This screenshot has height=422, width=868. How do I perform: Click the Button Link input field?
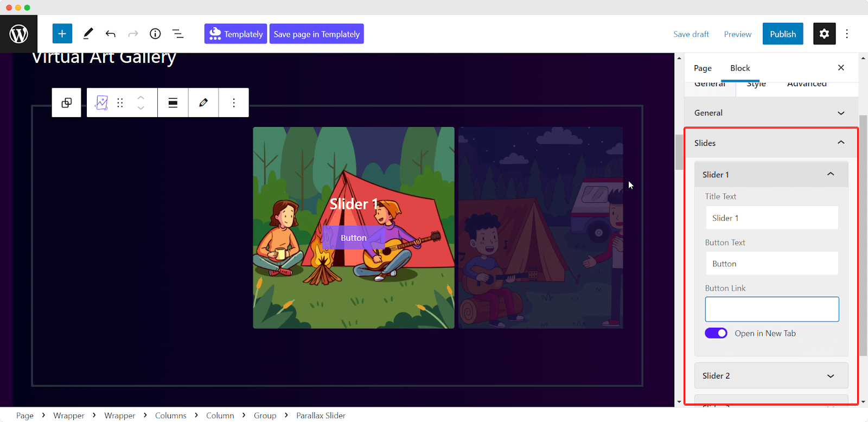771,309
